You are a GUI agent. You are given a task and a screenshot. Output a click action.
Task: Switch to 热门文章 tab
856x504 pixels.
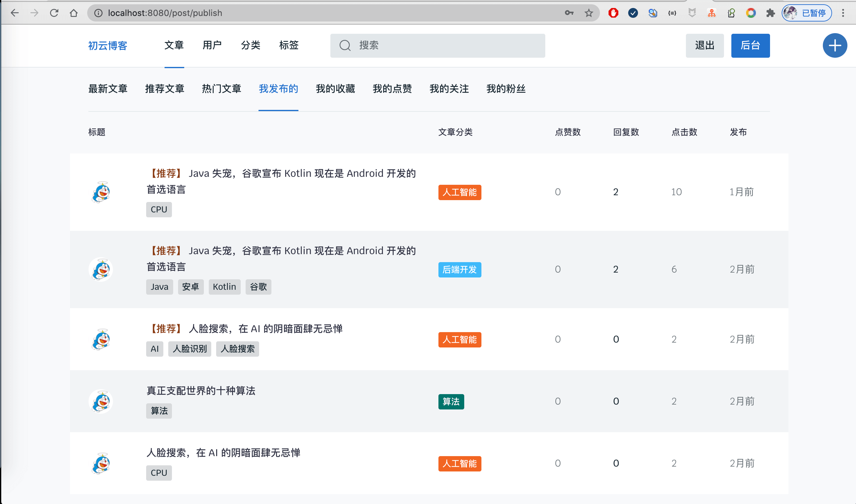coord(221,89)
